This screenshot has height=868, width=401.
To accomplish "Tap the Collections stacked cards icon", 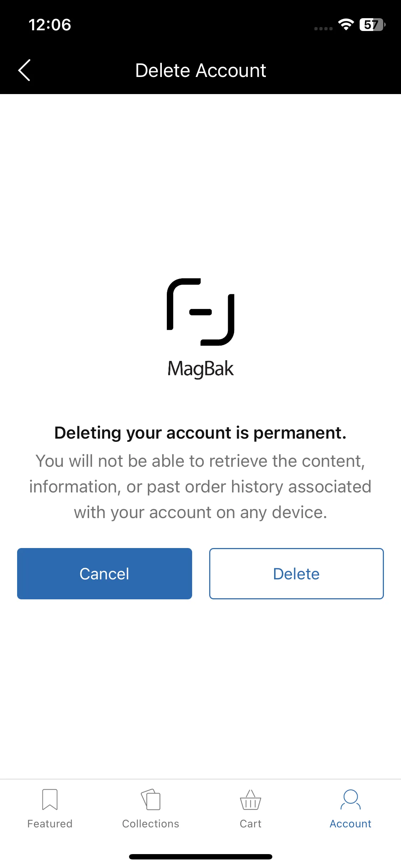I will pyautogui.click(x=151, y=800).
